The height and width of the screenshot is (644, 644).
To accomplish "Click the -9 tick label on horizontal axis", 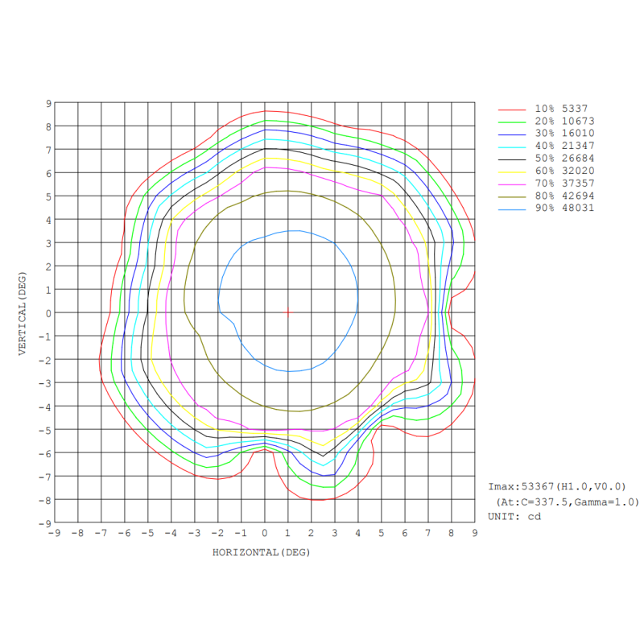I will point(54,533).
